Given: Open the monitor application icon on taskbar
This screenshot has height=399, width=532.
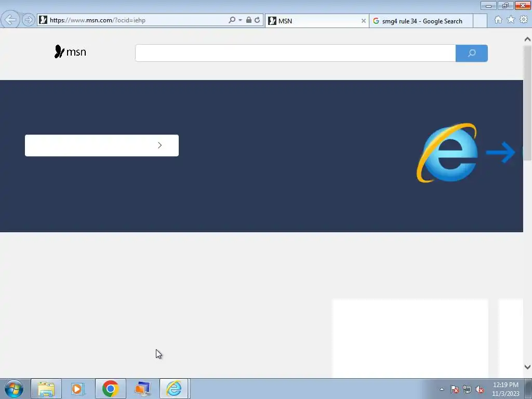Looking at the screenshot, I should 142,389.
